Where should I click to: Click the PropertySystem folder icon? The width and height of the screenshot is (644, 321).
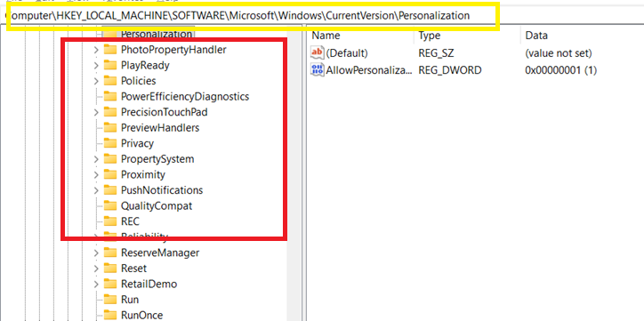[x=110, y=159]
